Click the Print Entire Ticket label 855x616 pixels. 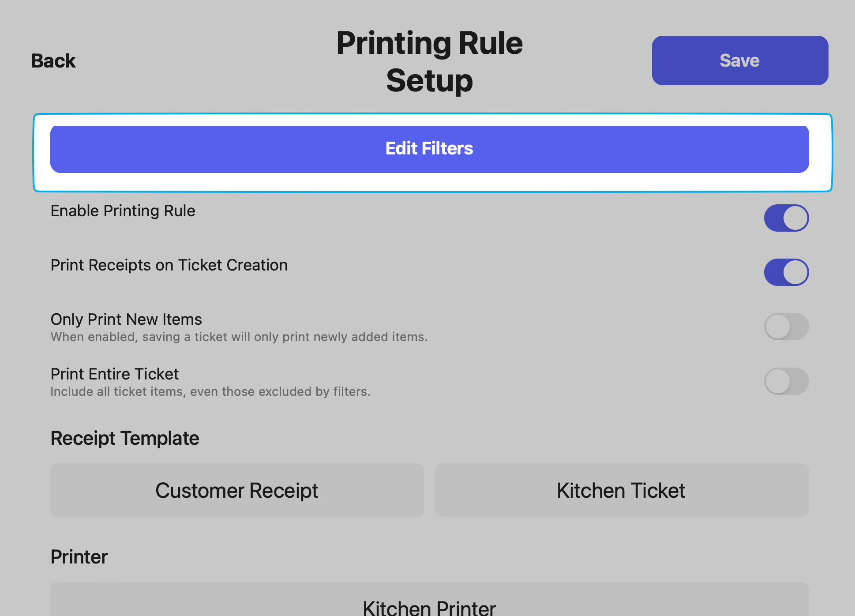pos(114,374)
